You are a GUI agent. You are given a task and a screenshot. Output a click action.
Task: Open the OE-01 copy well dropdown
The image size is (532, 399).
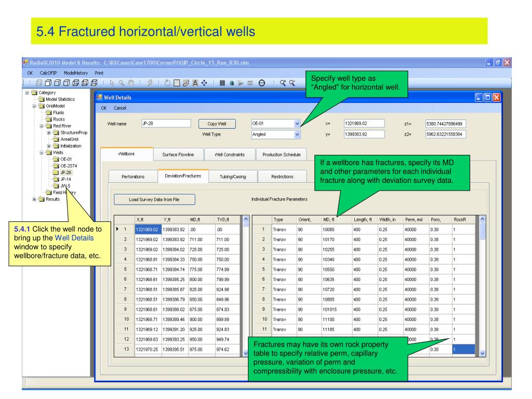(297, 124)
